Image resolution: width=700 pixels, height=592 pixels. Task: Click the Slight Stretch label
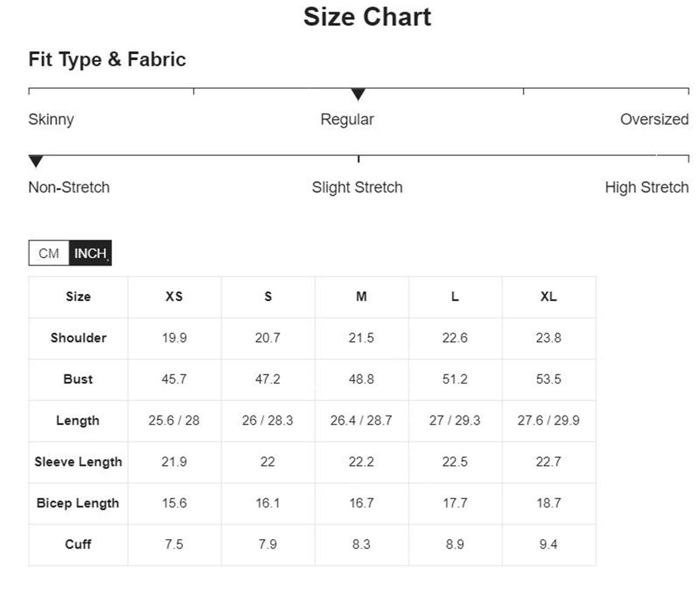click(x=357, y=187)
